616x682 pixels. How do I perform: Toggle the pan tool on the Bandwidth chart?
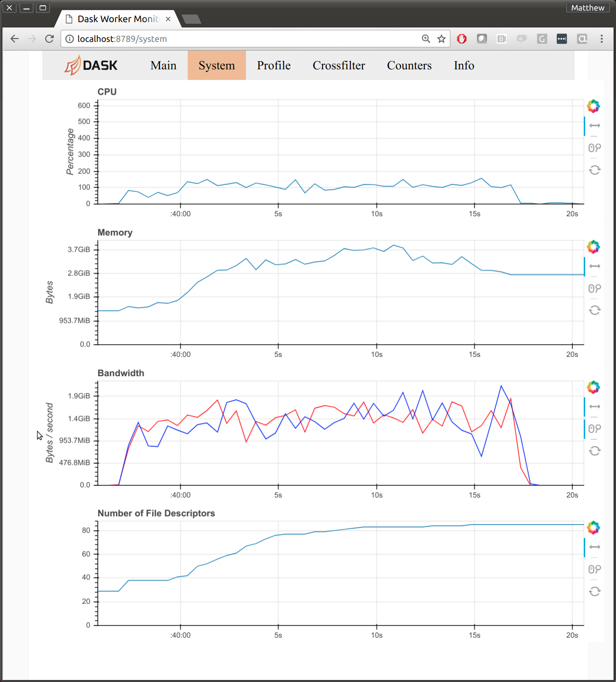[594, 407]
